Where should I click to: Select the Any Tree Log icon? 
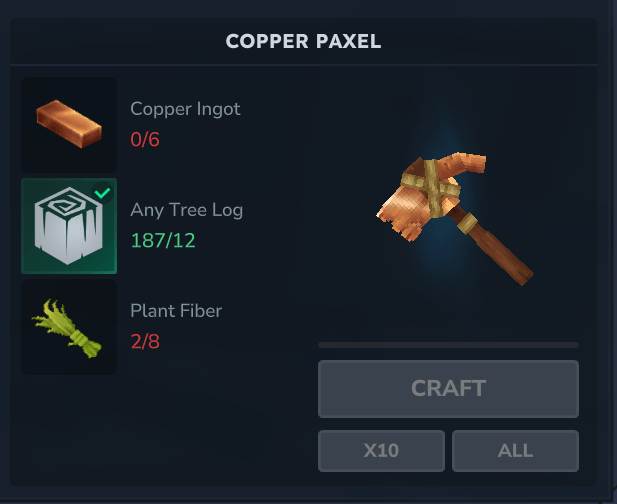(x=69, y=226)
